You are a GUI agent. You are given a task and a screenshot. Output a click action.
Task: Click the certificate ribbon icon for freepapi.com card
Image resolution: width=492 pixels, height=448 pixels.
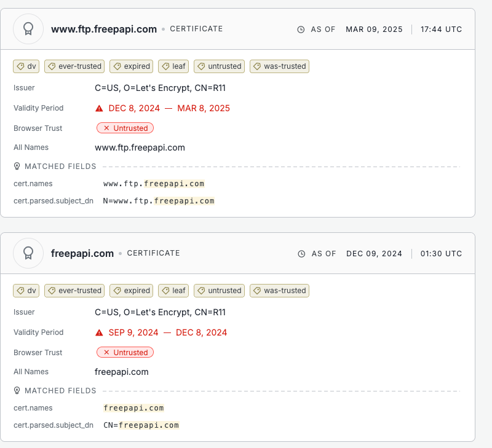28,253
